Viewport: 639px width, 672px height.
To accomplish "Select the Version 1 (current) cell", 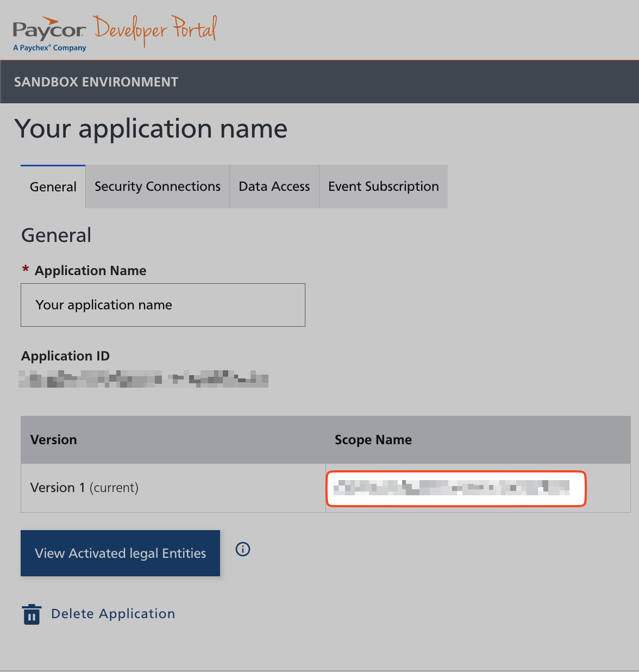I will [x=85, y=488].
